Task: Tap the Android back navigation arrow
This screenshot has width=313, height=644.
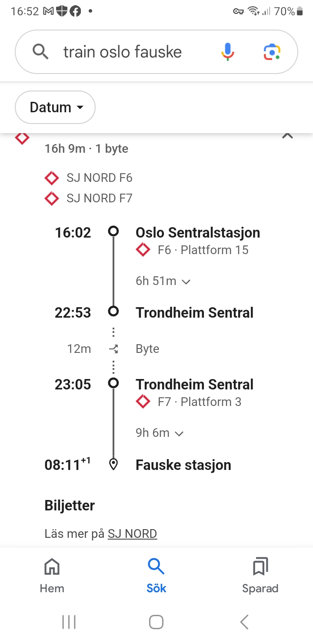Action: point(244,622)
